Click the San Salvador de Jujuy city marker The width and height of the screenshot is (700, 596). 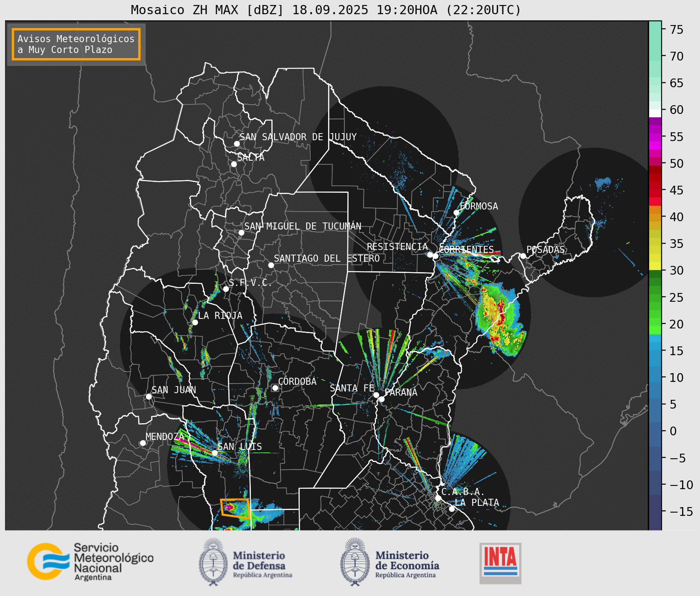tap(237, 144)
